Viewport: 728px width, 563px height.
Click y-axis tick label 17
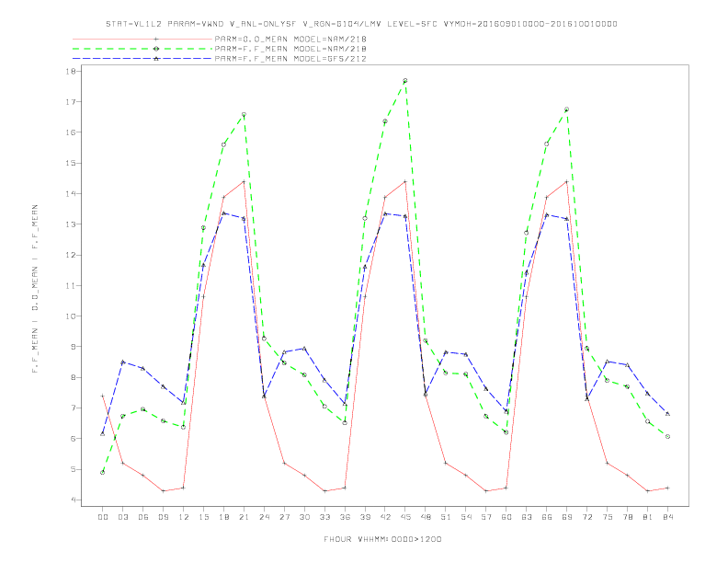(71, 102)
